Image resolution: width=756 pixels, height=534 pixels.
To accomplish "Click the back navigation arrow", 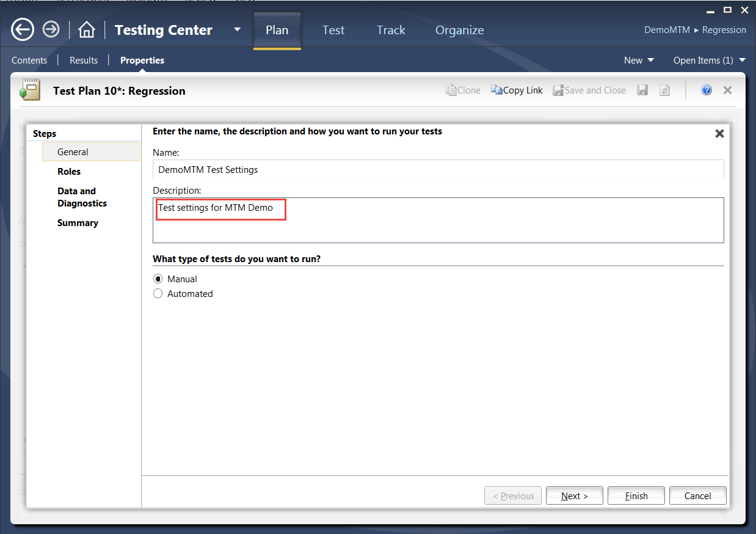I will click(x=22, y=29).
